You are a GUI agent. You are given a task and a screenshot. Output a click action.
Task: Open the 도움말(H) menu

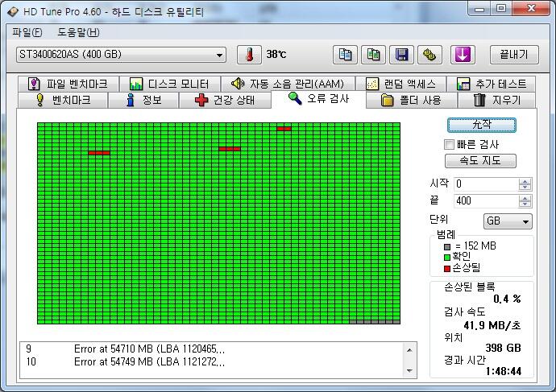[78, 32]
